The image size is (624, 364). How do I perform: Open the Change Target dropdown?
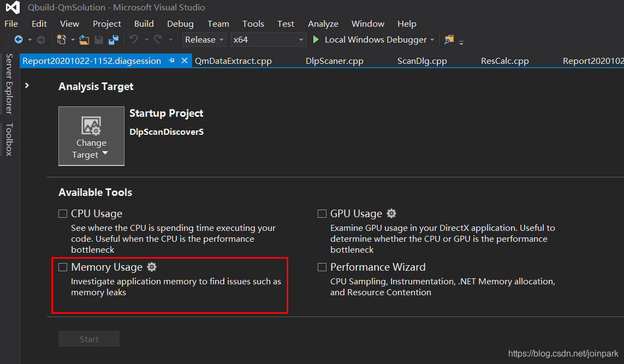pyautogui.click(x=92, y=136)
